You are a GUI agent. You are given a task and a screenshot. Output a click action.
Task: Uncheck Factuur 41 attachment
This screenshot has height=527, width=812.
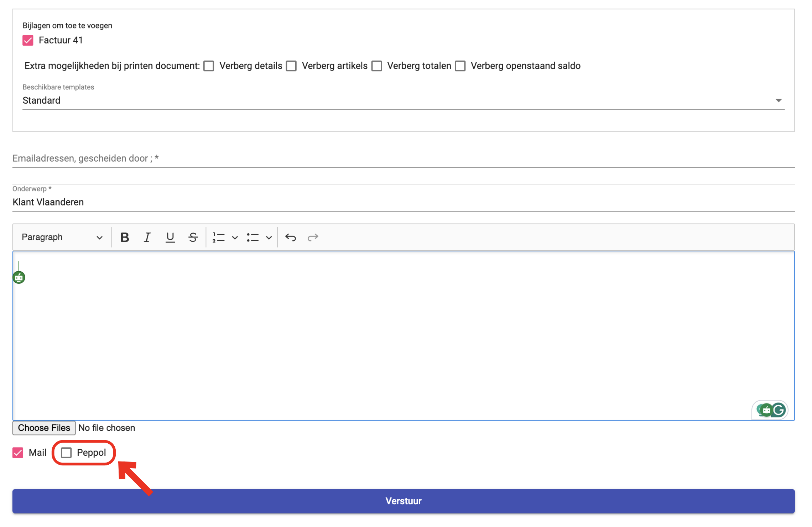(x=28, y=40)
